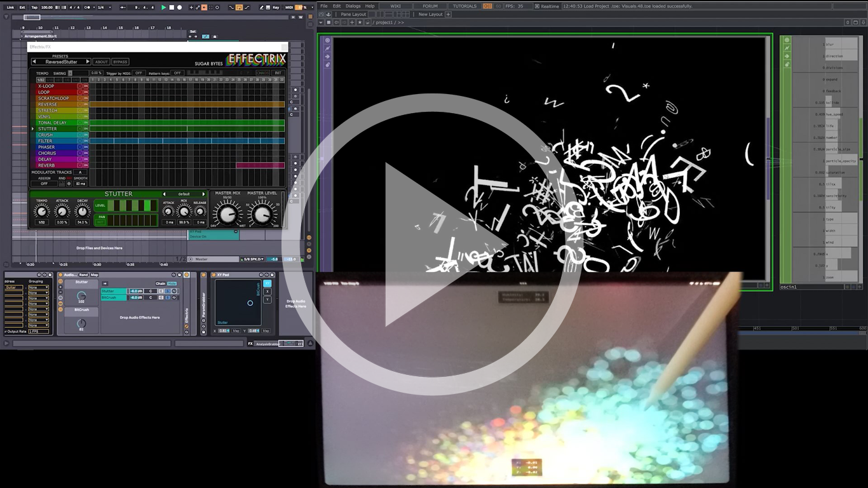Image resolution: width=868 pixels, height=488 pixels.
Task: Click the Stop button in Ableton's transport
Action: coord(172,8)
